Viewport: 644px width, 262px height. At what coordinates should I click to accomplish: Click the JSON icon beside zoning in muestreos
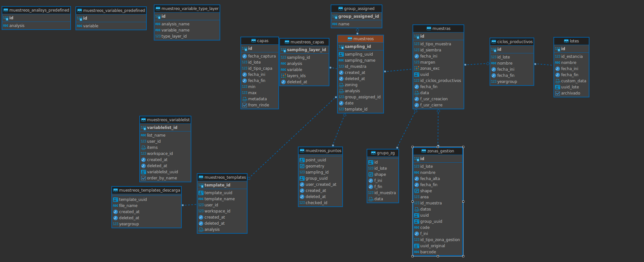pyautogui.click(x=341, y=85)
